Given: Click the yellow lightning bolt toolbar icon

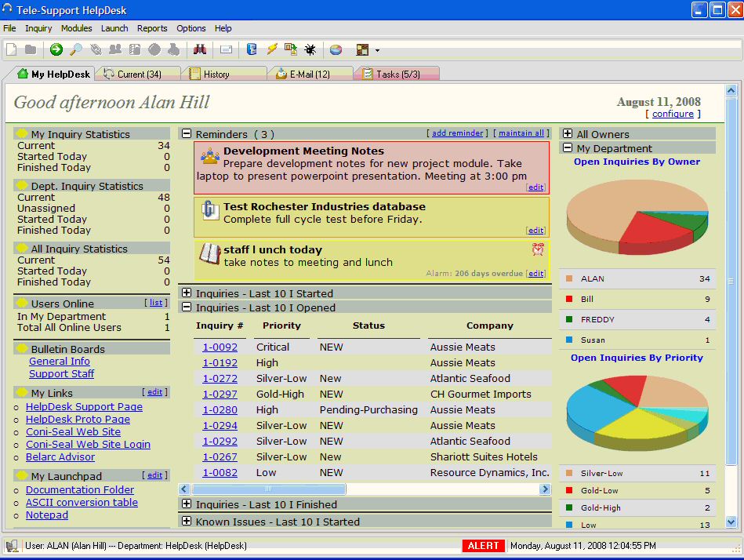Looking at the screenshot, I should point(272,49).
